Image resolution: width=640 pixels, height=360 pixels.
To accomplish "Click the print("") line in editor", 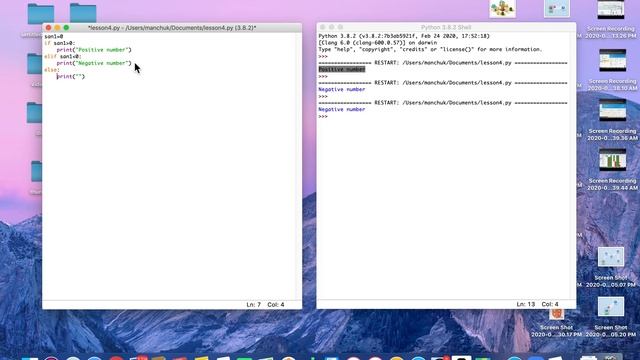I will (71, 76).
